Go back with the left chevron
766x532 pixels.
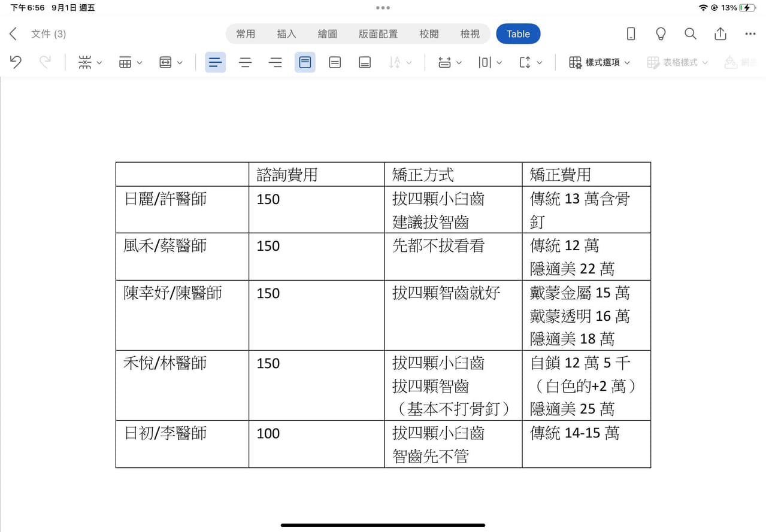[13, 34]
